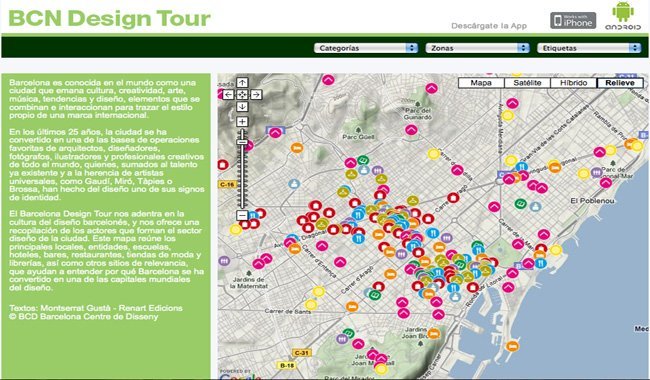Image resolution: width=650 pixels, height=380 pixels.
Task: Select the Híbrido map type
Action: (574, 83)
